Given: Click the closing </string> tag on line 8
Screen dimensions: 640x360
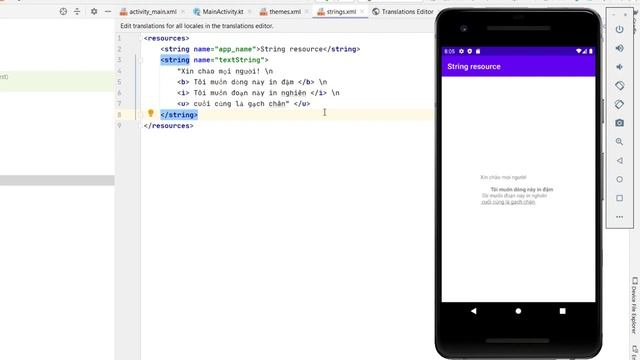Looking at the screenshot, I should [x=179, y=115].
